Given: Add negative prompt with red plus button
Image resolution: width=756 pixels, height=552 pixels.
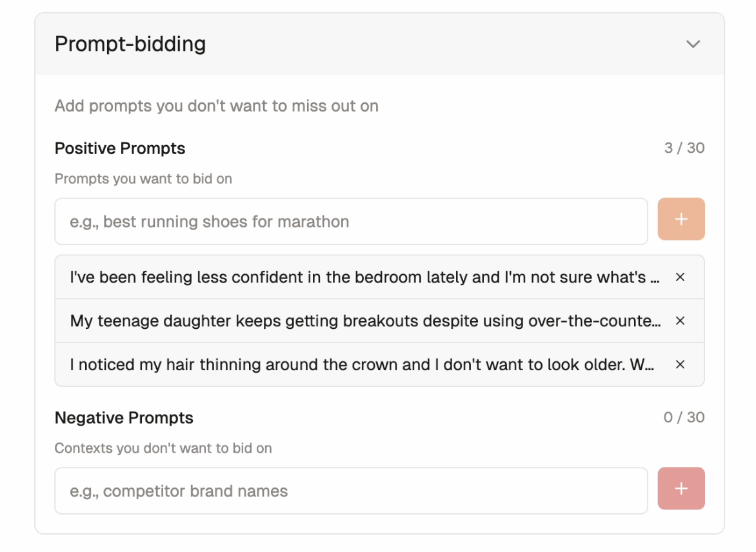Looking at the screenshot, I should pos(681,489).
